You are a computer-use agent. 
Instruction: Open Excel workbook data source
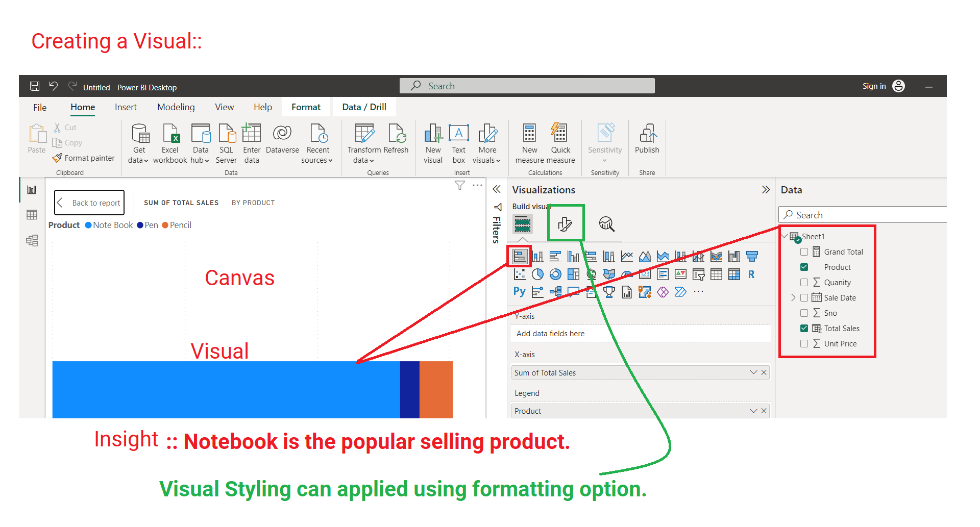(x=170, y=144)
